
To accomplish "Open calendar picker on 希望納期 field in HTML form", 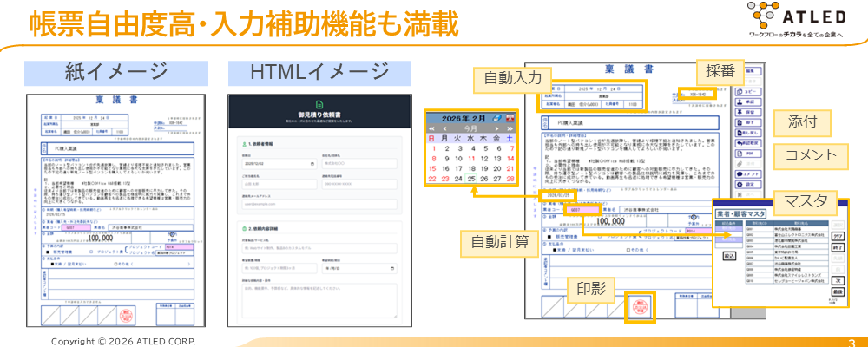I will [x=392, y=268].
